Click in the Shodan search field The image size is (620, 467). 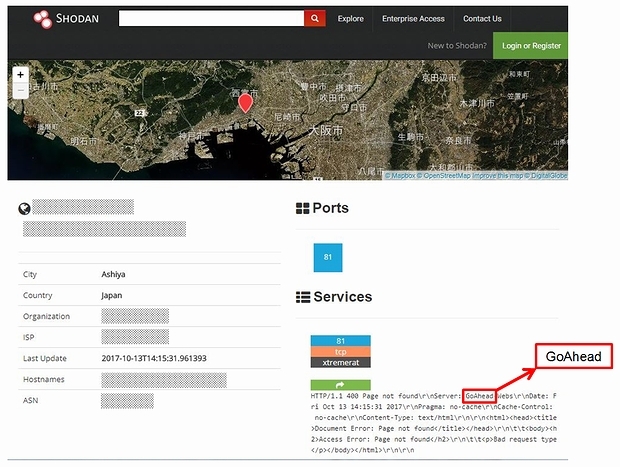point(210,18)
